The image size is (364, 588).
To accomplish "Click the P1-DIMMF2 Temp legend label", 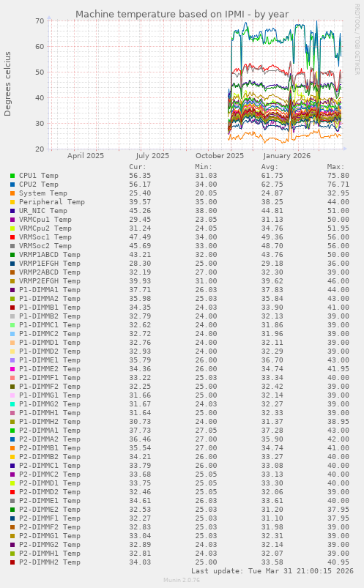I will coord(50,387).
